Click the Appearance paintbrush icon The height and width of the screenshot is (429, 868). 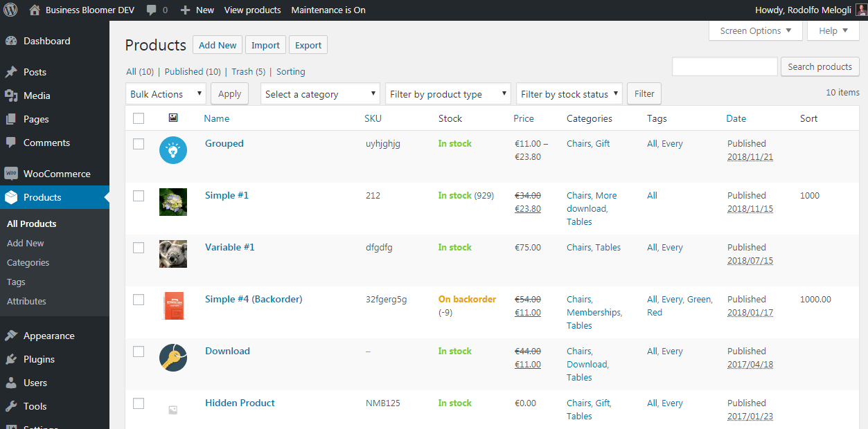click(x=11, y=336)
